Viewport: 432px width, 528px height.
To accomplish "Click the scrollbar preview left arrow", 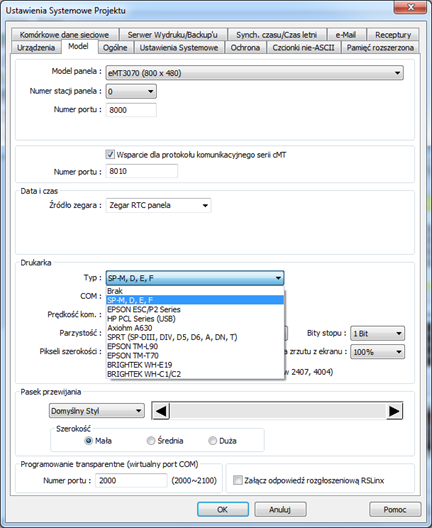I will pos(161,411).
